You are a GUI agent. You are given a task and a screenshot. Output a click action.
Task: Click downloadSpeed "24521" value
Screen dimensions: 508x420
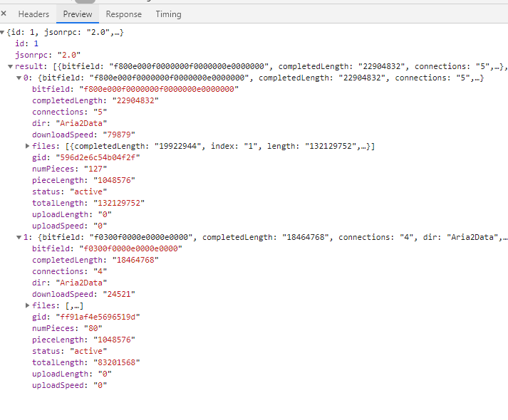pos(119,295)
